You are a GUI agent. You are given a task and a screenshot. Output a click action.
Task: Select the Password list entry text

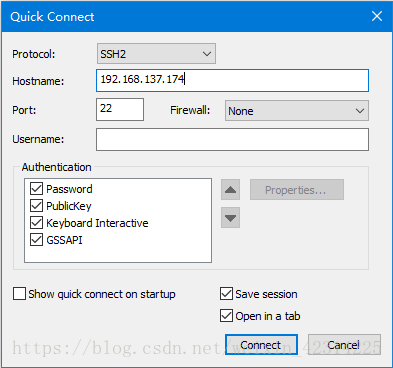pos(69,189)
